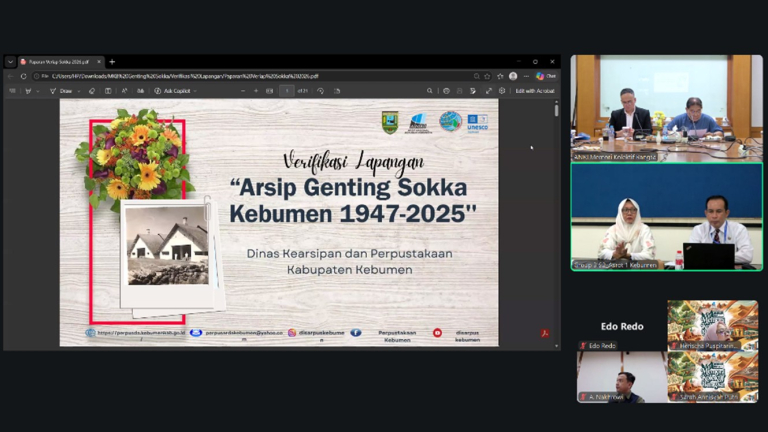Click the Draw tool button
The image size is (768, 432).
61,91
